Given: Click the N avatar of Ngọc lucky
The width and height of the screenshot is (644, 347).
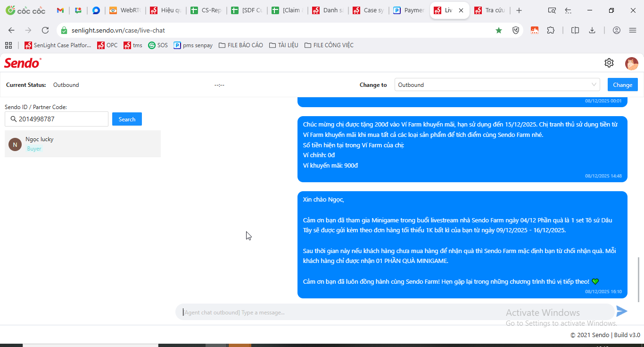Looking at the screenshot, I should click(x=15, y=144).
